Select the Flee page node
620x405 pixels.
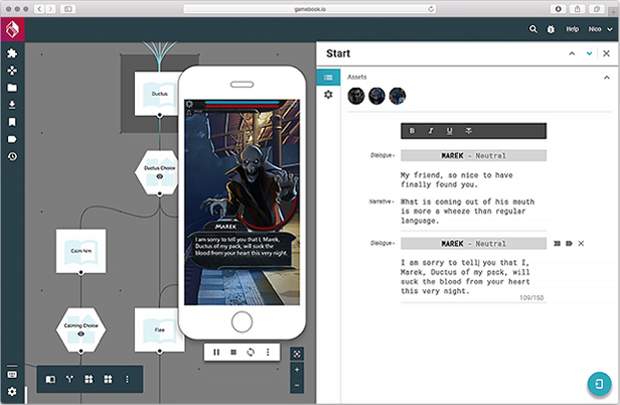pyautogui.click(x=157, y=330)
